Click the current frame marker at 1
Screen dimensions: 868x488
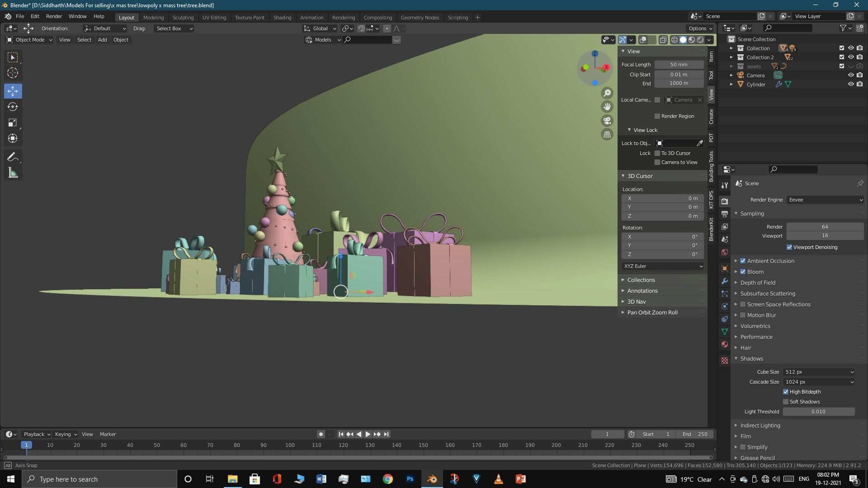click(x=26, y=445)
